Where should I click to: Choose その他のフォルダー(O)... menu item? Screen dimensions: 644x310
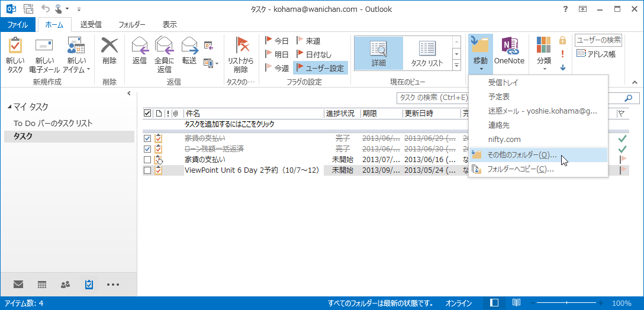(x=538, y=155)
